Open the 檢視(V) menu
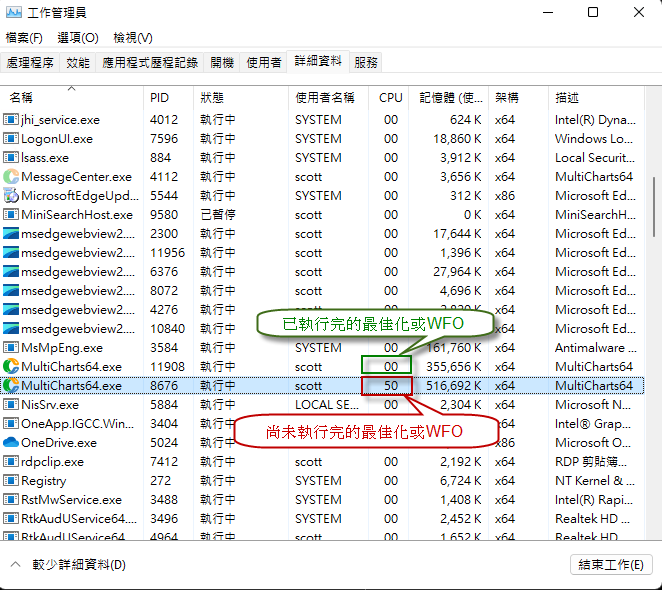Viewport: 662px width, 590px height. coord(133,38)
